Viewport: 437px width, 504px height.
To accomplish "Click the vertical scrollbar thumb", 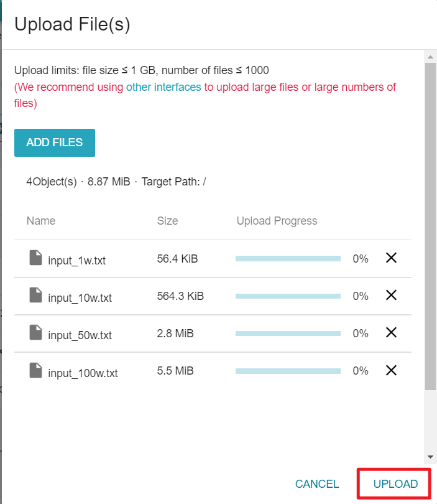I will point(430,226).
